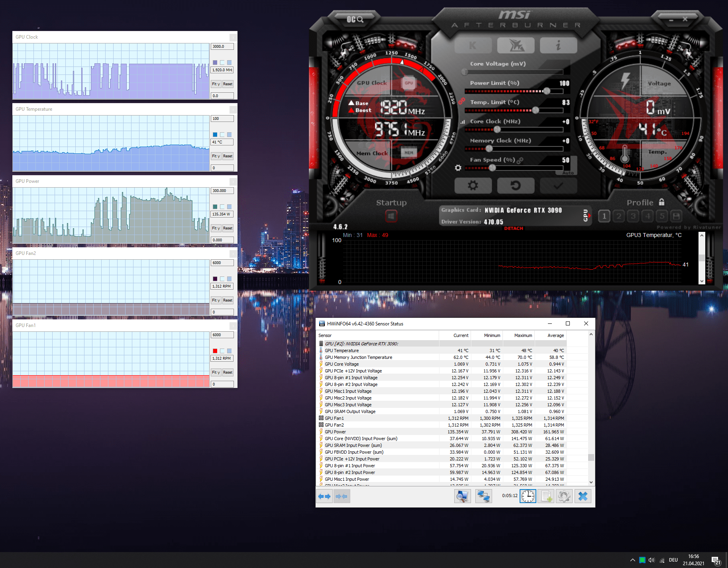
Task: Toggle link between Power and Temp limit
Action: pos(462,101)
